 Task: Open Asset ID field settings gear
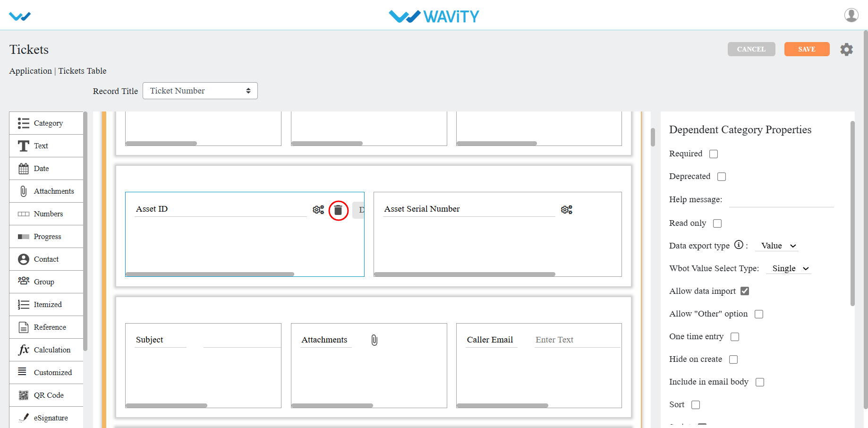tap(318, 209)
